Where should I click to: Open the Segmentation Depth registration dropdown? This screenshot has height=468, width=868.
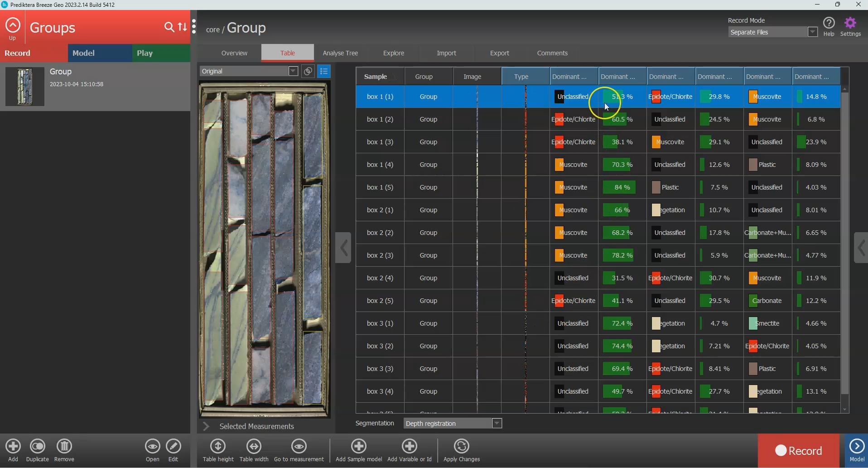[497, 424]
